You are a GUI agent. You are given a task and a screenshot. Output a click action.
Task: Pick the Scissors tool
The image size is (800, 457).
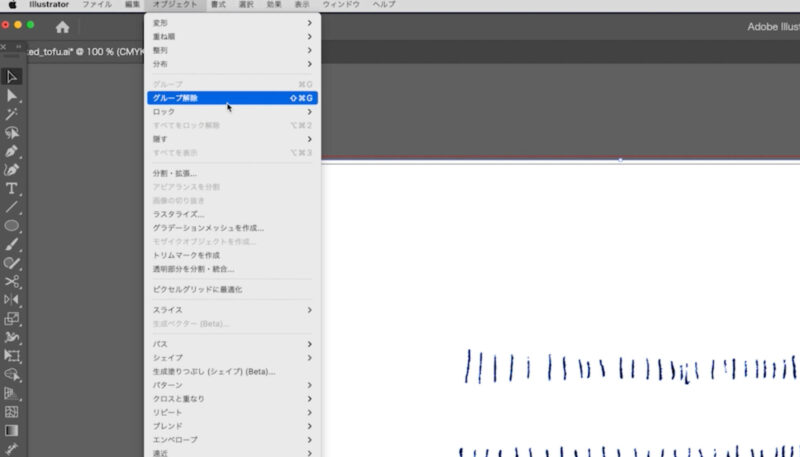pos(12,281)
